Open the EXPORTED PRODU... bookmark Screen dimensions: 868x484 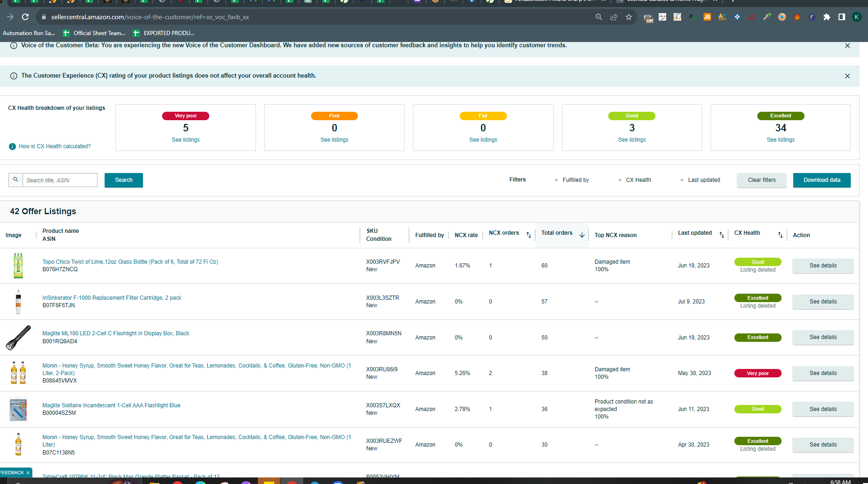tap(164, 33)
